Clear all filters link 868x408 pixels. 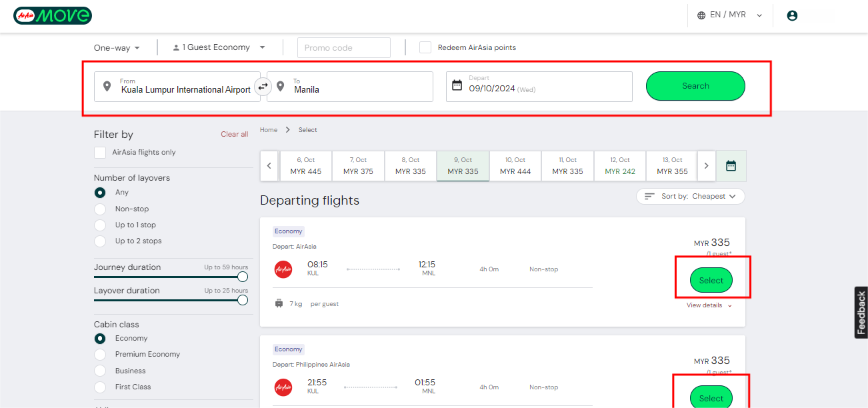pos(234,134)
